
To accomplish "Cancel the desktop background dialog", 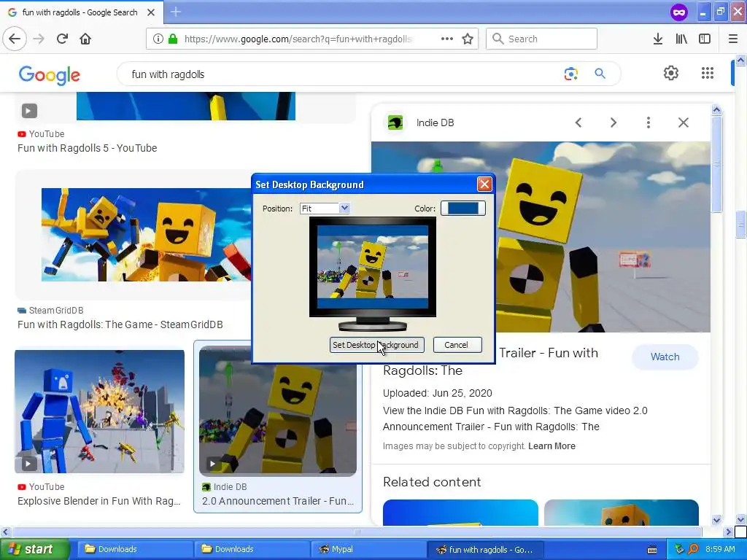I will [x=457, y=345].
